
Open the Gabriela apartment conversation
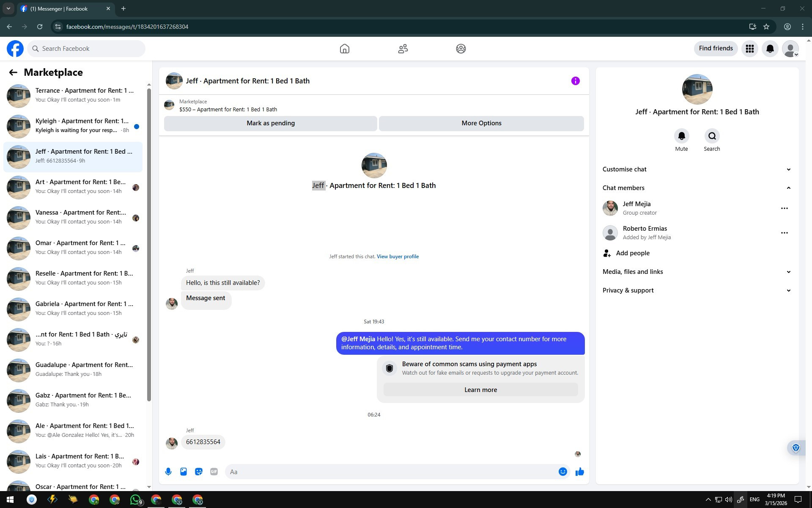click(x=73, y=309)
